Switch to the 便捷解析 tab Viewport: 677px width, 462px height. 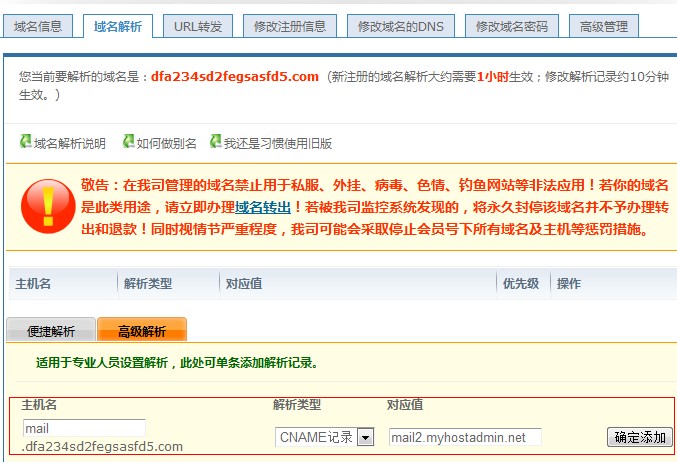pos(51,331)
